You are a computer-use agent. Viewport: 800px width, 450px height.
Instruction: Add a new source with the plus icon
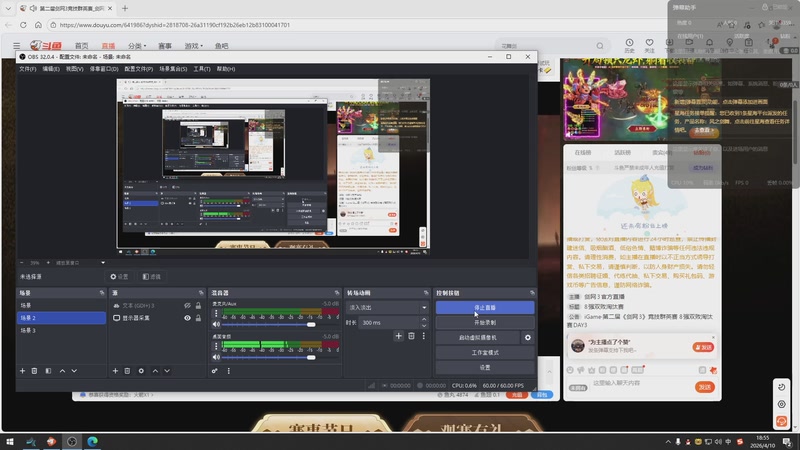coord(115,371)
